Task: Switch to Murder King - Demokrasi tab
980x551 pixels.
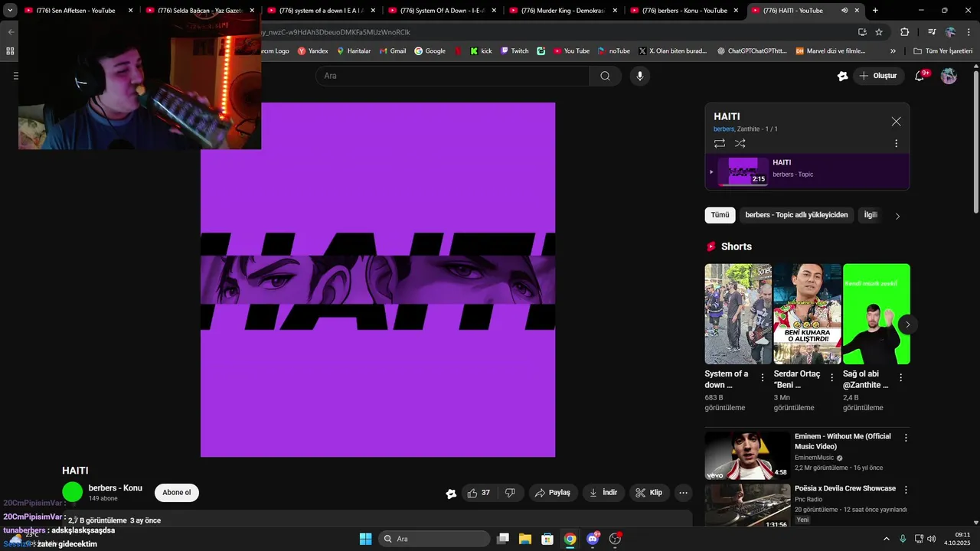Action: 562,11
